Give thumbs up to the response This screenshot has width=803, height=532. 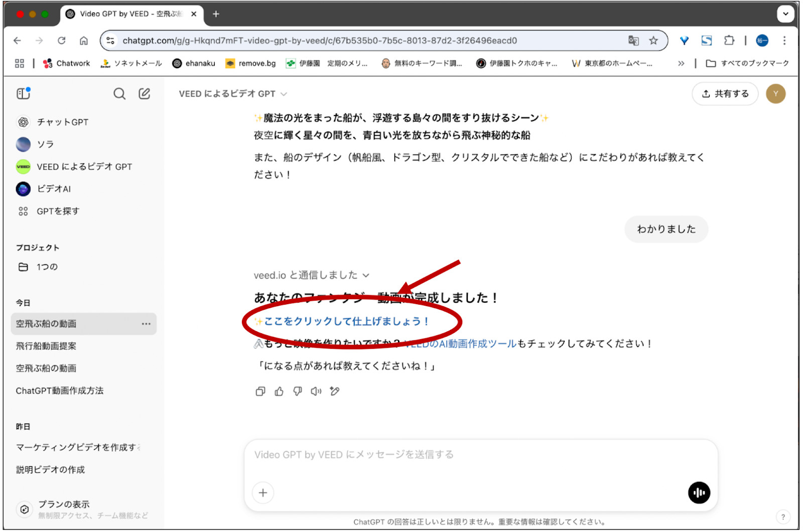point(279,391)
